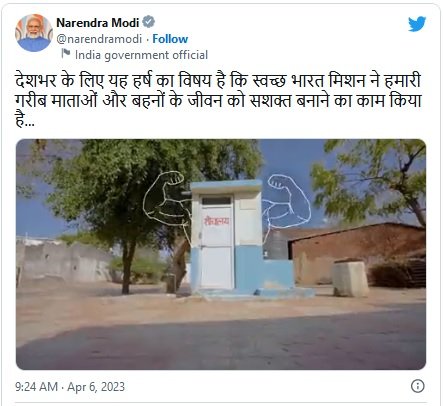
Task: Click the first line of Hindi tweet text
Action: point(218,81)
